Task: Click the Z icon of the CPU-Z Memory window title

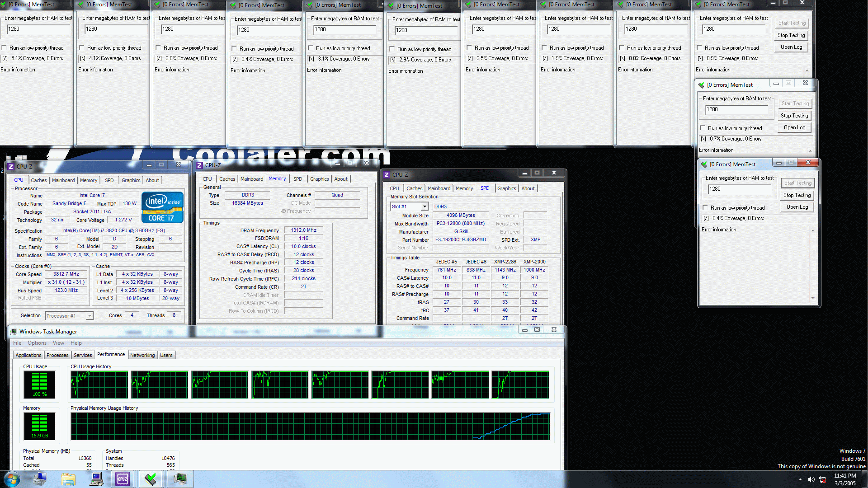Action: click(199, 165)
